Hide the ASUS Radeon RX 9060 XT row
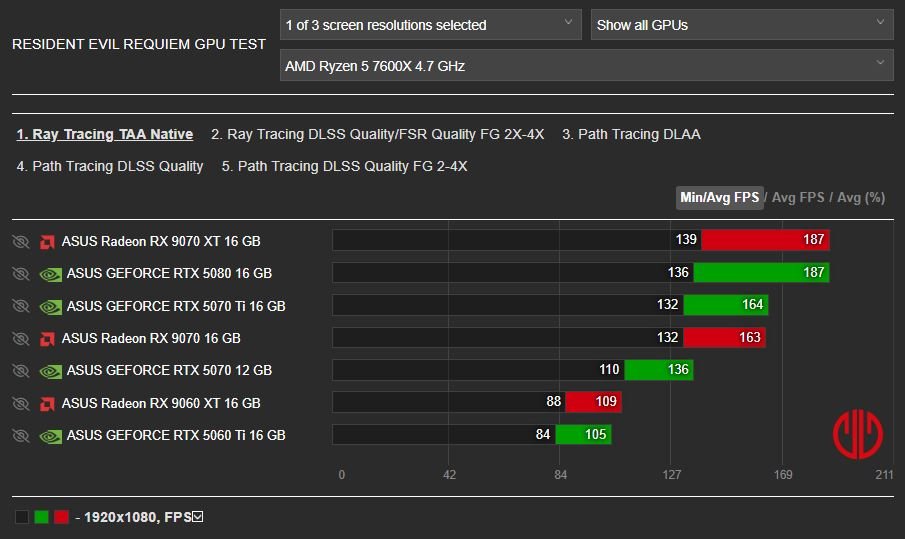The width and height of the screenshot is (905, 539). [x=21, y=403]
